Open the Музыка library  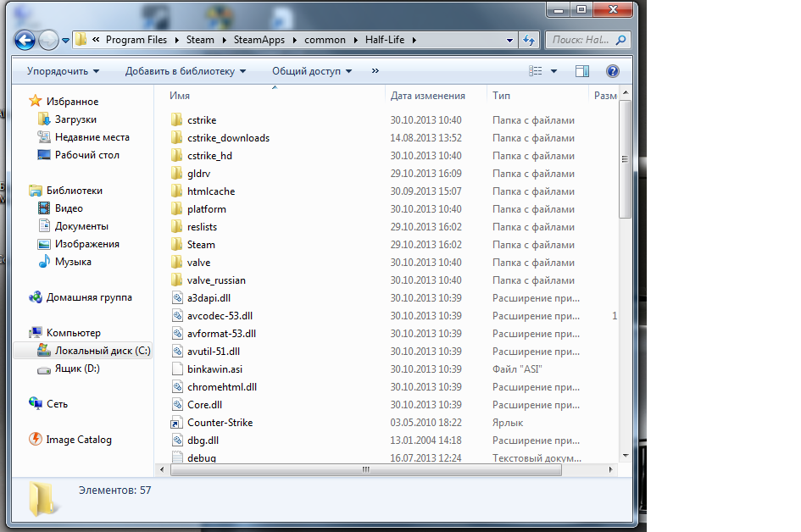tap(73, 262)
